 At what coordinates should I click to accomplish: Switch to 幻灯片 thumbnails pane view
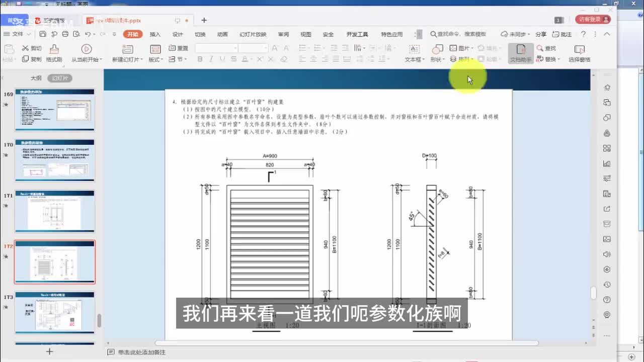60,78
